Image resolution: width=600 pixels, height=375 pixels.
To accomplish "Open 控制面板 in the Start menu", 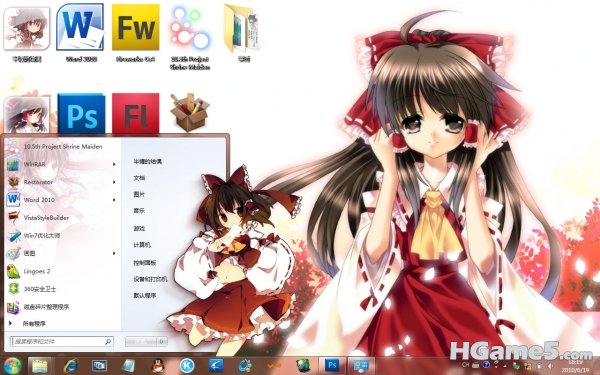I will 145,262.
